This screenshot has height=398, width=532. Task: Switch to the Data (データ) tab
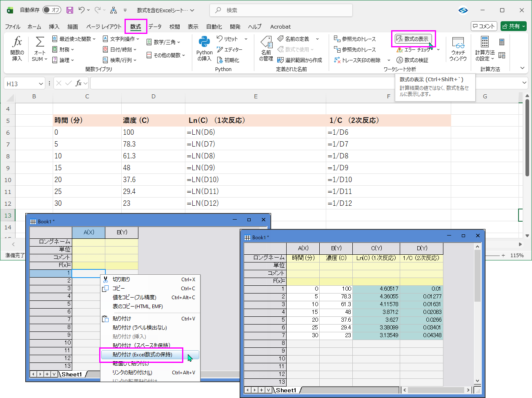tap(155, 27)
